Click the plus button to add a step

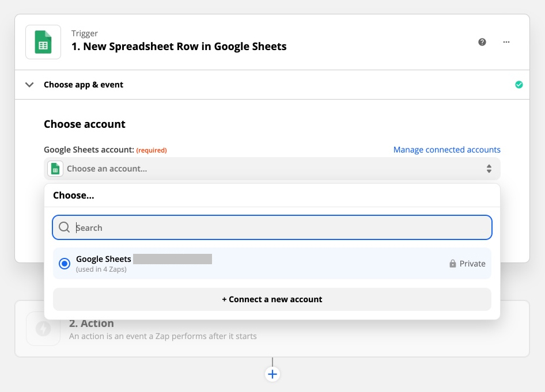[272, 374]
